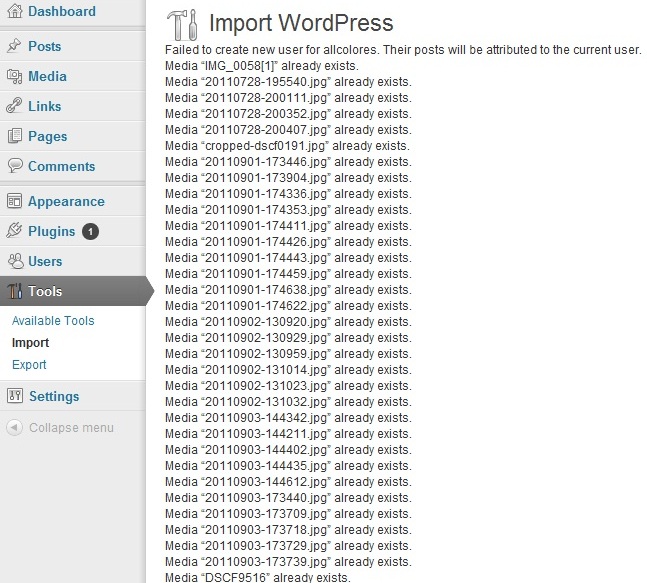Click the 20110903-144435.jpg media line
Screen dimensions: 647x583
tap(288, 466)
